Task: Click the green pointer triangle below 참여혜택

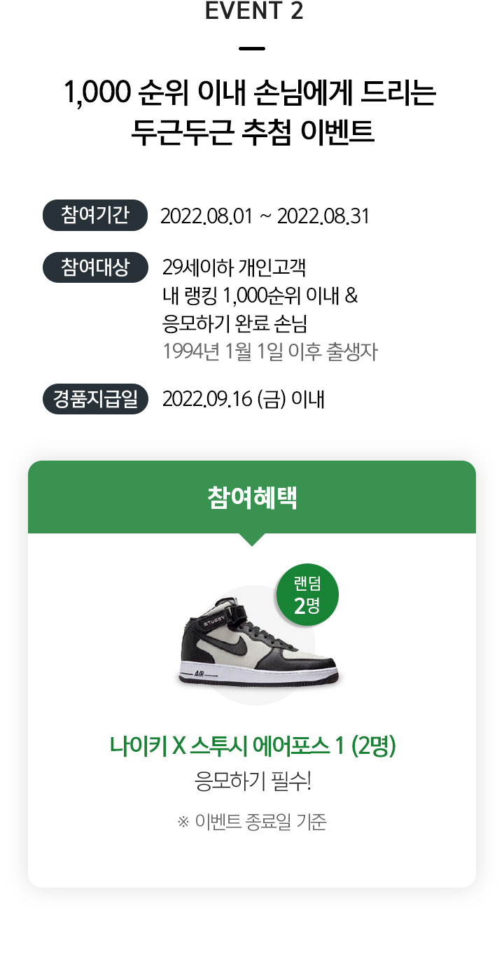Action: click(252, 539)
